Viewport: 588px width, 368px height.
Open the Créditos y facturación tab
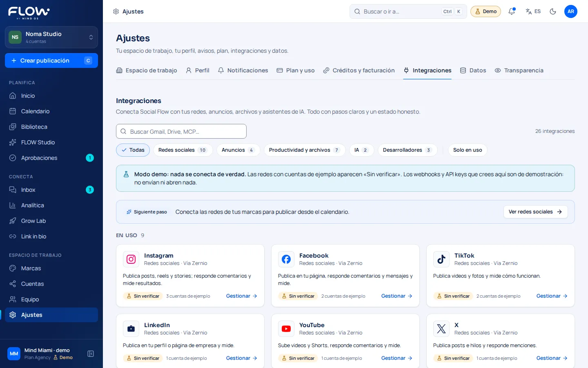(359, 70)
